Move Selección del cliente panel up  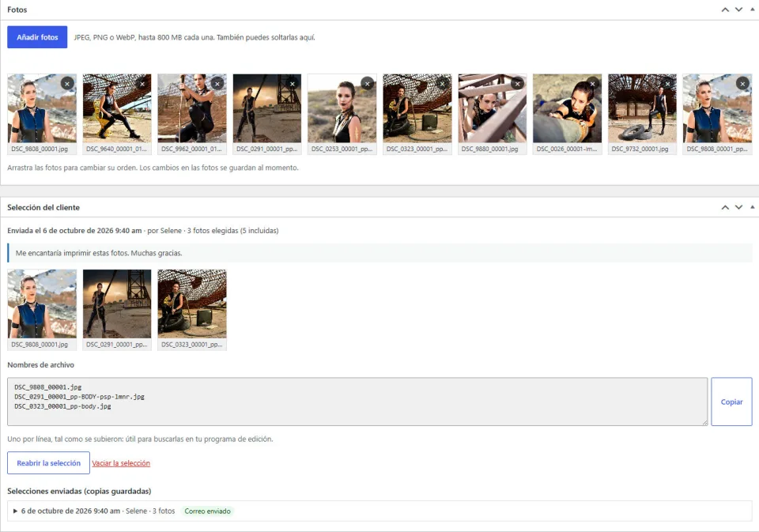pyautogui.click(x=725, y=207)
